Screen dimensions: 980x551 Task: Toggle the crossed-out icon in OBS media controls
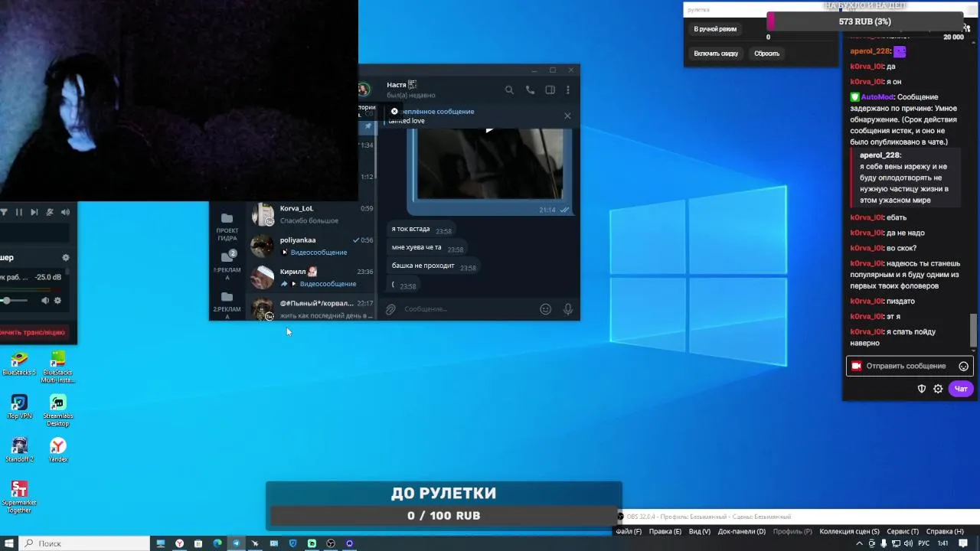50,212
